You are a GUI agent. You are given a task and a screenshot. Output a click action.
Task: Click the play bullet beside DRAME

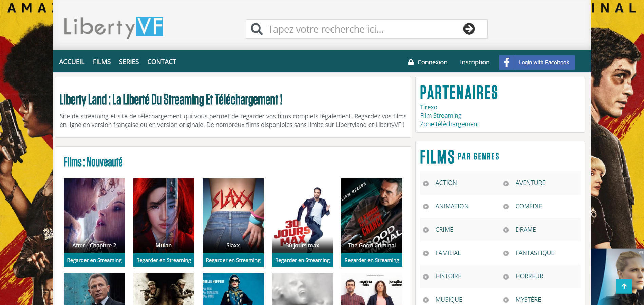pos(506,230)
